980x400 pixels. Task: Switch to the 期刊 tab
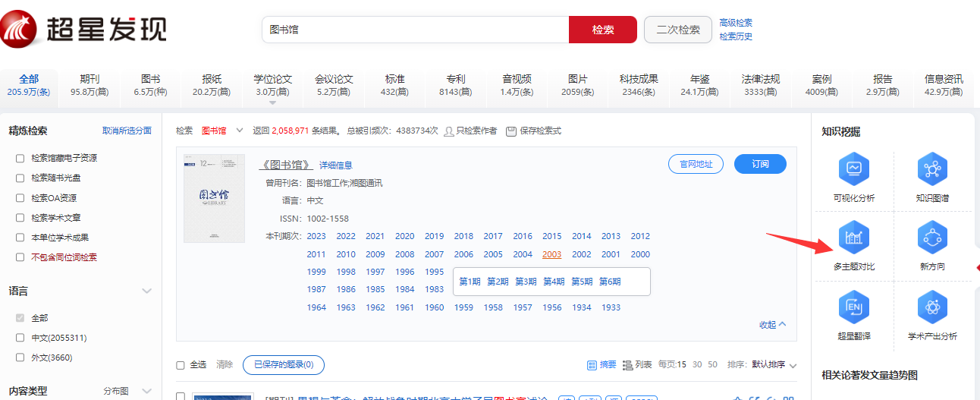(x=90, y=85)
